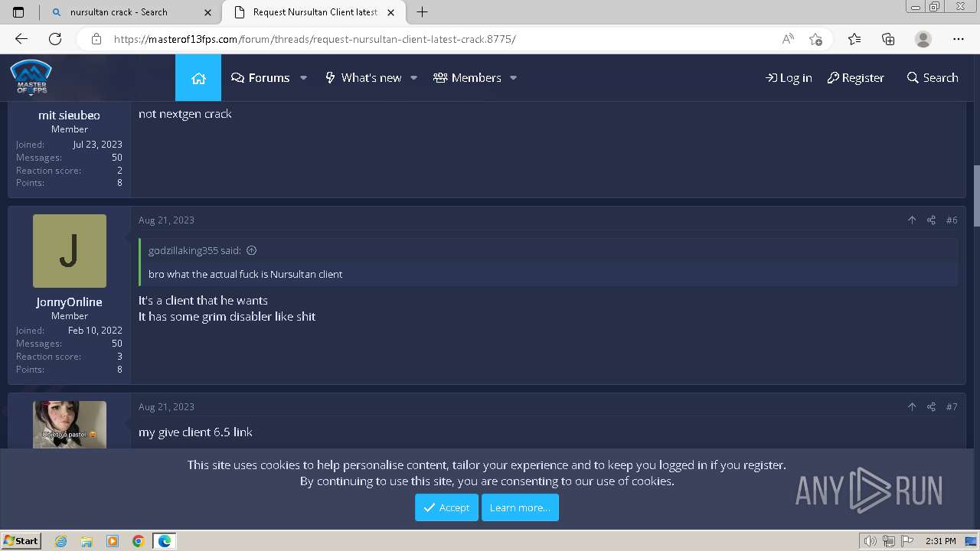Click the address bar URL
980x551 pixels.
pyautogui.click(x=315, y=39)
